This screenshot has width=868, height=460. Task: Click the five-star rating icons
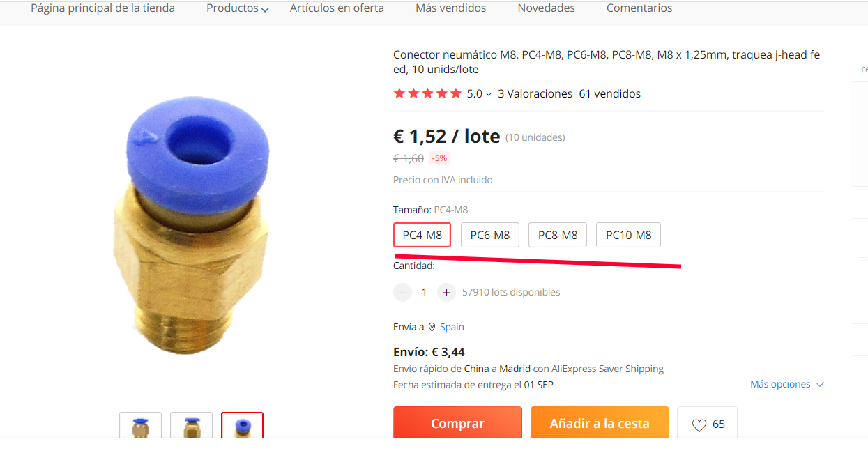coord(427,93)
